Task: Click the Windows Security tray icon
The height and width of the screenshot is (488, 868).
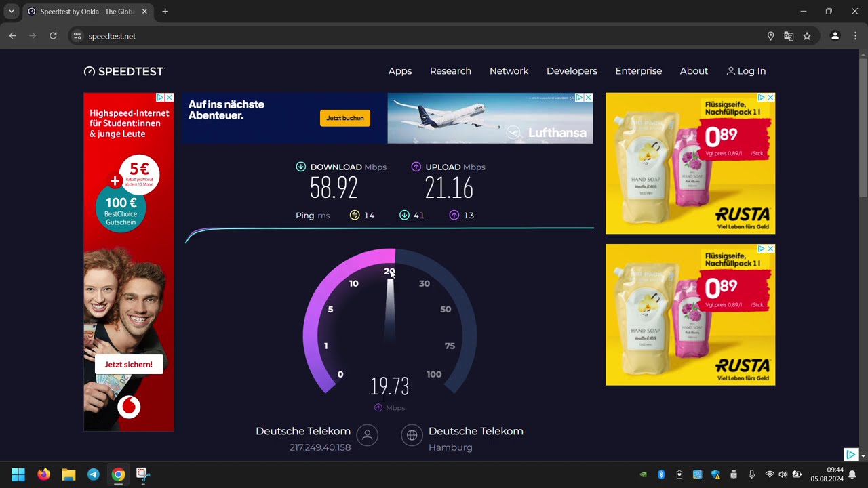Action: click(x=715, y=474)
